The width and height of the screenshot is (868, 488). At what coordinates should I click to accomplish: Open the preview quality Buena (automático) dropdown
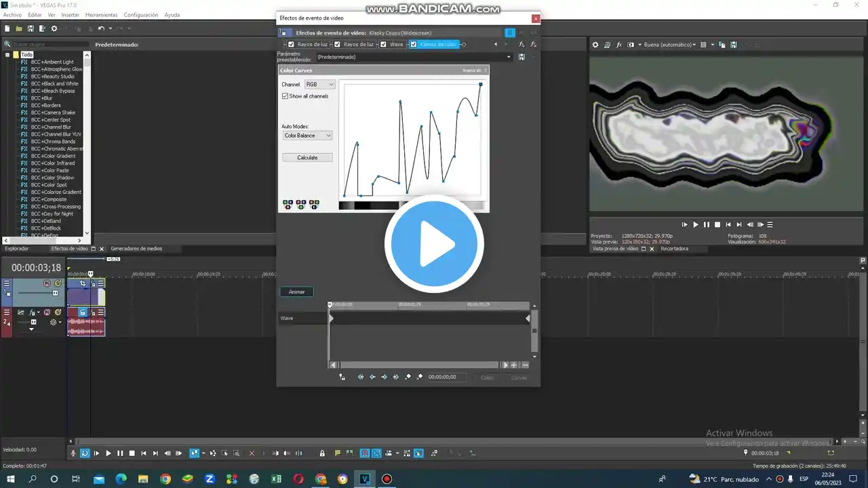pyautogui.click(x=669, y=45)
